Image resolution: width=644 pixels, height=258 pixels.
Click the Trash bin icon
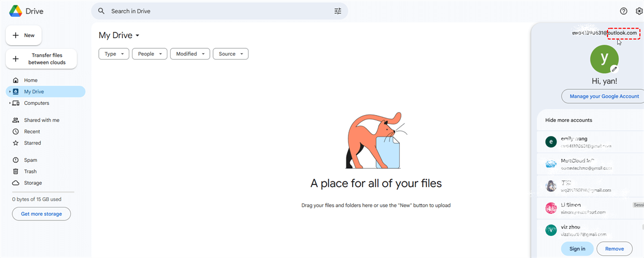pyautogui.click(x=16, y=171)
